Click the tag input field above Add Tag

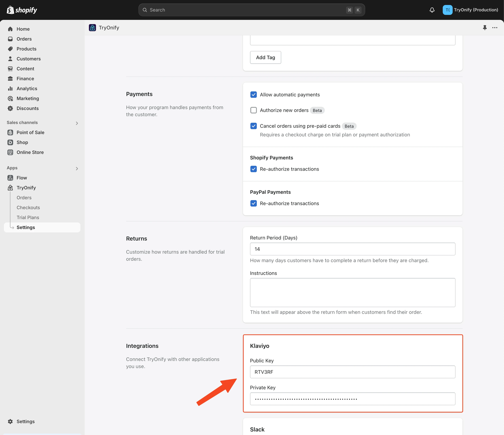(x=353, y=40)
